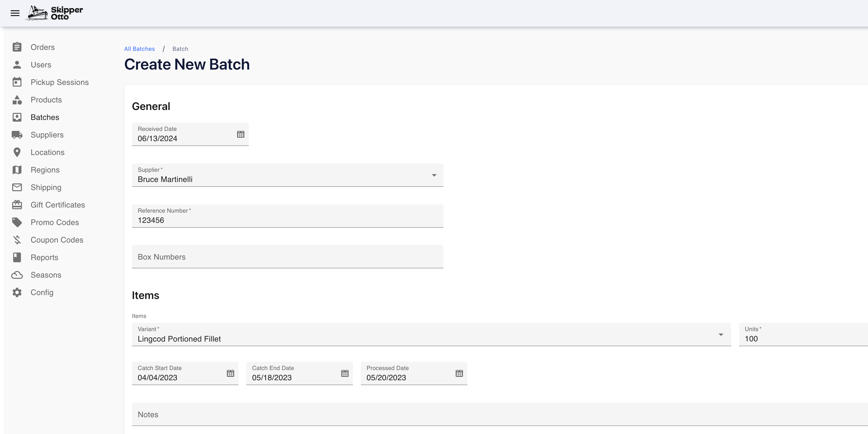Click the Gift Certificates icon
Viewport: 868px width, 434px height.
tap(17, 205)
